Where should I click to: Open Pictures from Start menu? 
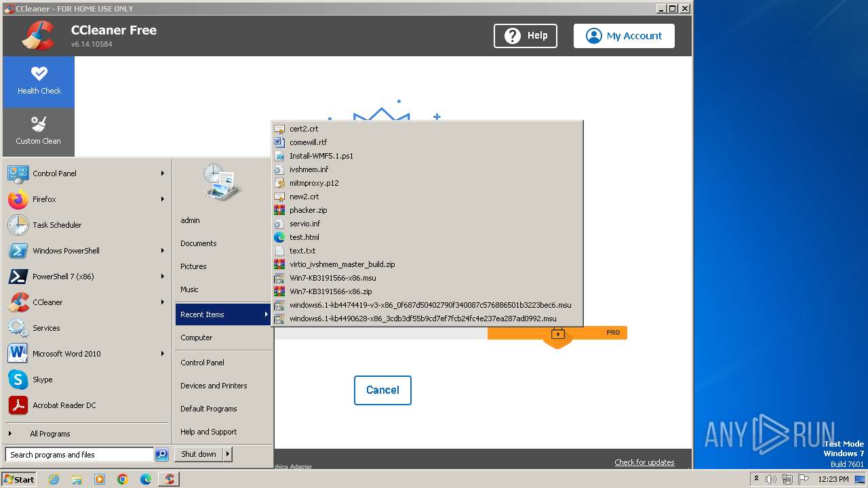(224, 266)
